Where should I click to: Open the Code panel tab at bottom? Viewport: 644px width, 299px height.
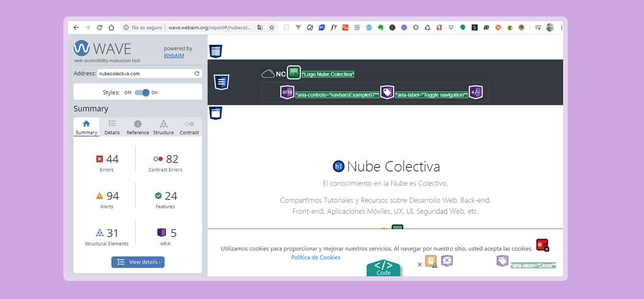pyautogui.click(x=383, y=268)
